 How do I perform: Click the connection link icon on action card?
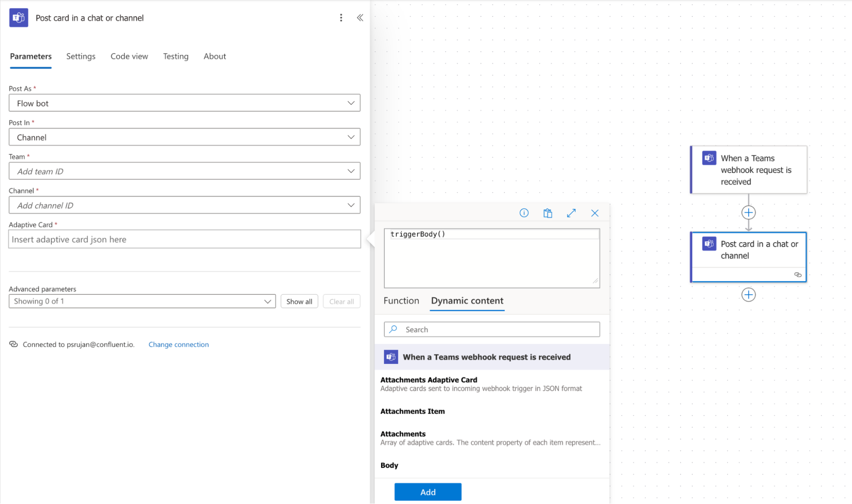[797, 275]
